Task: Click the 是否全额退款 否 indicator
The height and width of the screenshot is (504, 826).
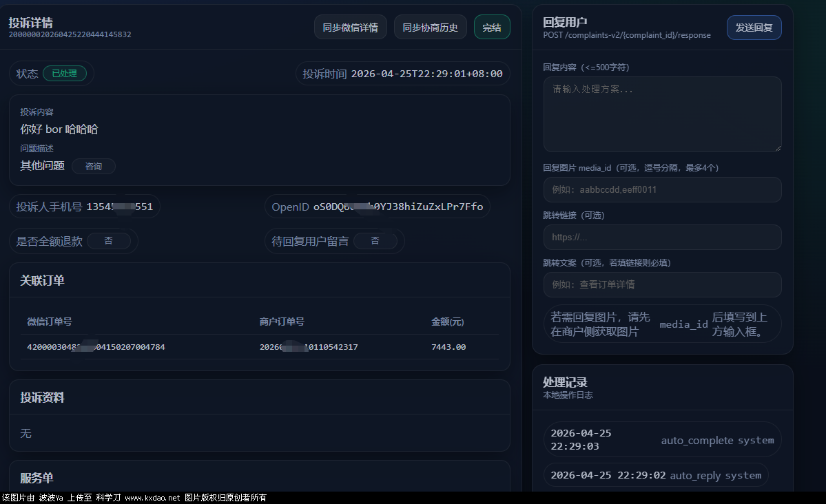Action: [x=108, y=241]
